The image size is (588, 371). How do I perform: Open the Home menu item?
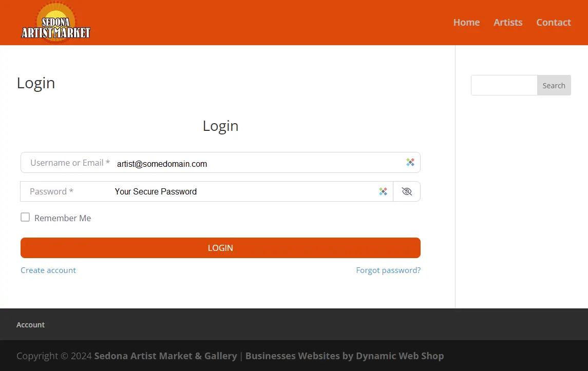coord(466,23)
